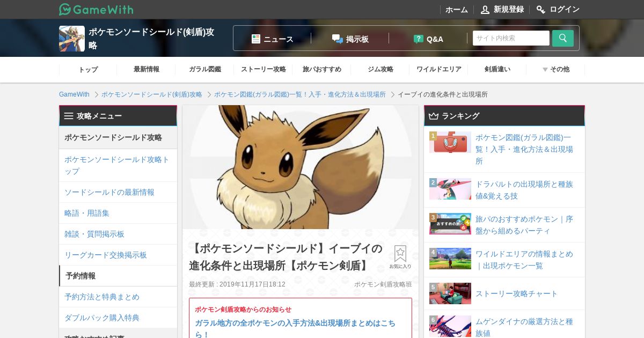The height and width of the screenshot is (338, 644).
Task: Click the 掲示板 speech bubble icon
Action: click(x=338, y=39)
